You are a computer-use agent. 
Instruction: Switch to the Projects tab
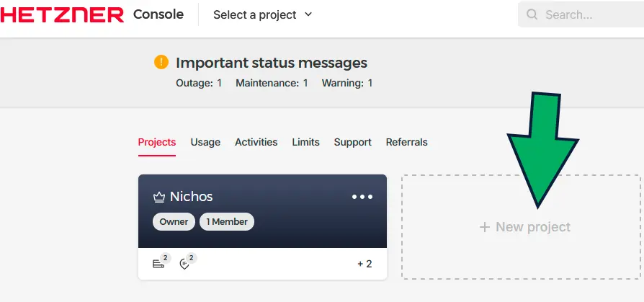[157, 142]
